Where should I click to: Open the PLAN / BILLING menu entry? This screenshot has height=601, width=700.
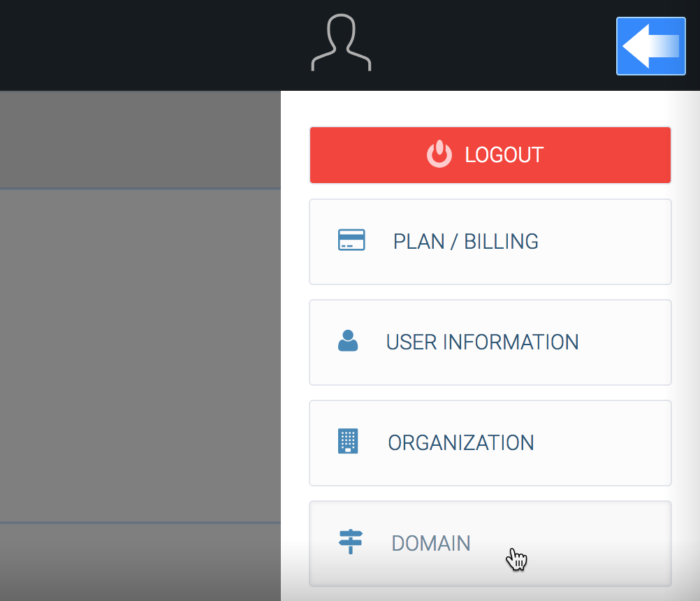[465, 242]
